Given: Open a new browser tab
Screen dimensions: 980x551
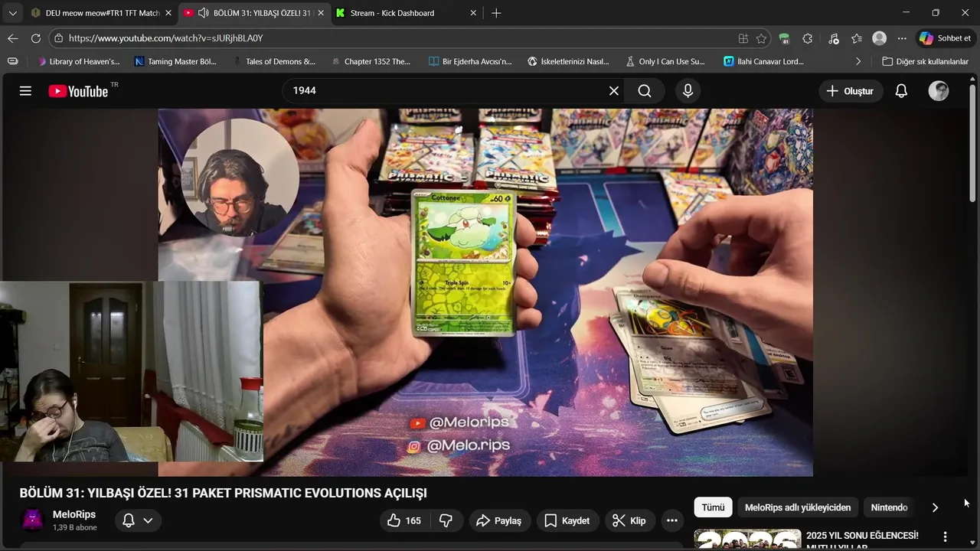Looking at the screenshot, I should [496, 13].
